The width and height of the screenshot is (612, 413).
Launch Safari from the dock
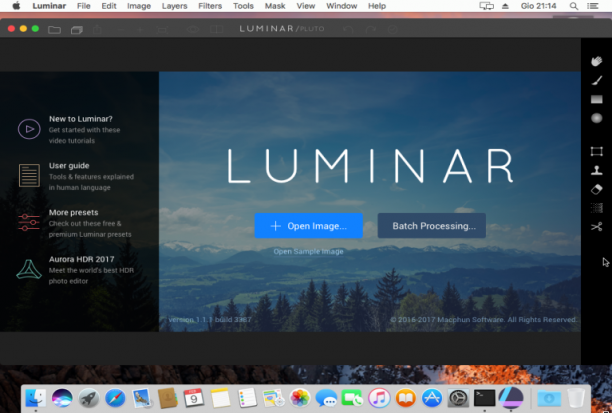[115, 399]
